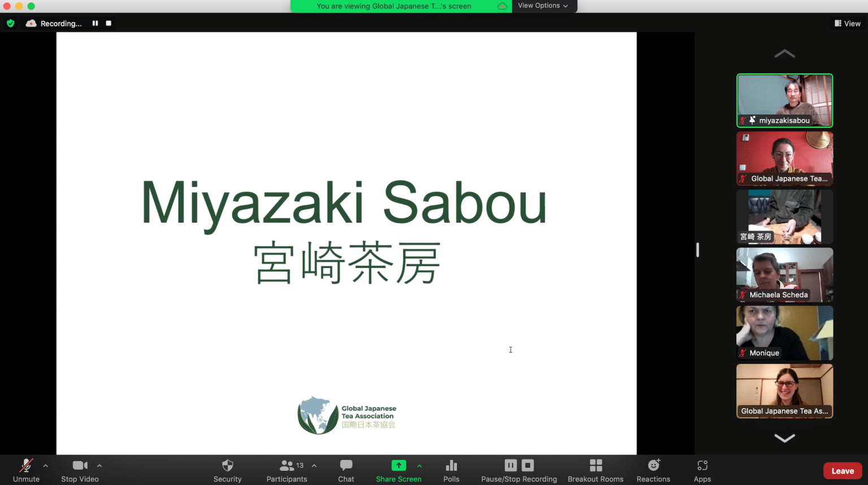The image size is (868, 485).
Task: Open the Apps panel
Action: pyautogui.click(x=702, y=470)
